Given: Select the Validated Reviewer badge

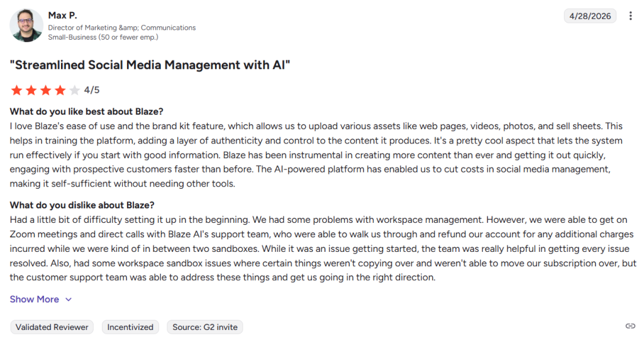Looking at the screenshot, I should [52, 327].
